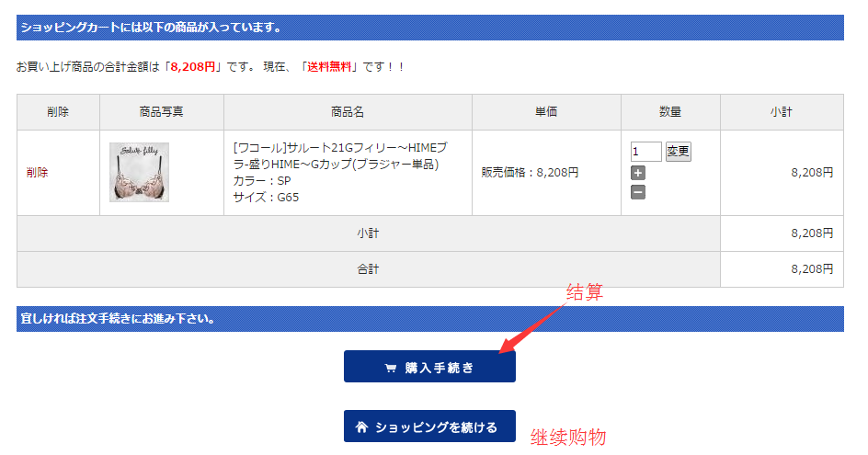Click the 削除 link in the product row
The height and width of the screenshot is (455, 868).
pos(38,173)
